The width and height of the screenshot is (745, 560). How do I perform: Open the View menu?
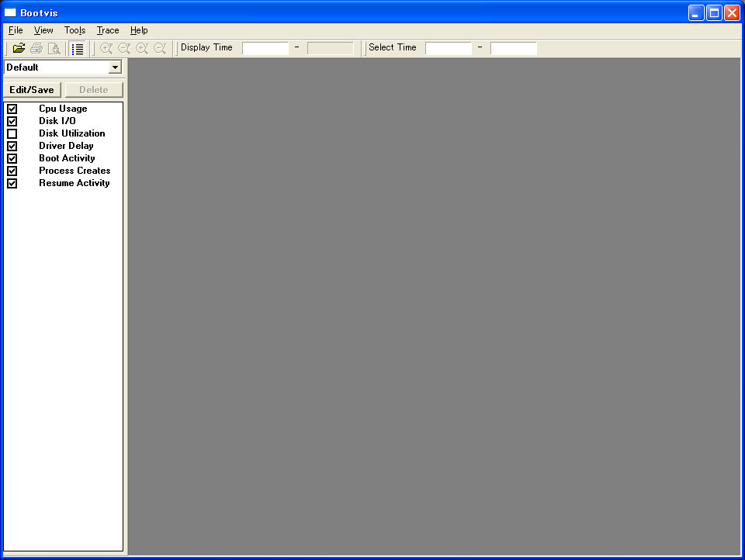pos(43,30)
